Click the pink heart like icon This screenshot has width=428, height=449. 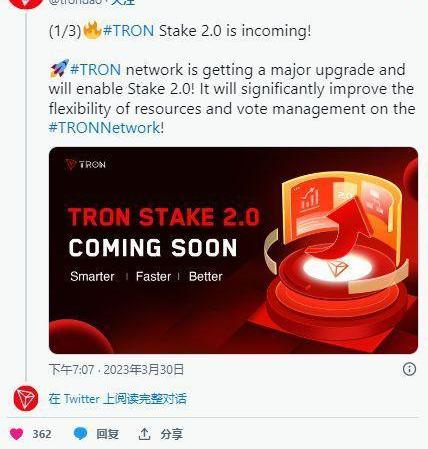pos(16,434)
